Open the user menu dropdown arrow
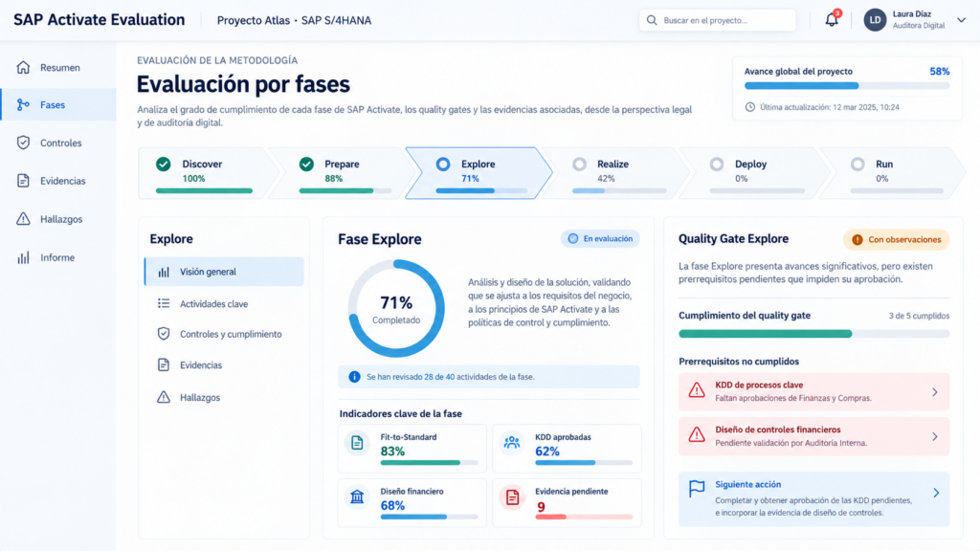Viewport: 980px width, 551px height. click(x=961, y=20)
